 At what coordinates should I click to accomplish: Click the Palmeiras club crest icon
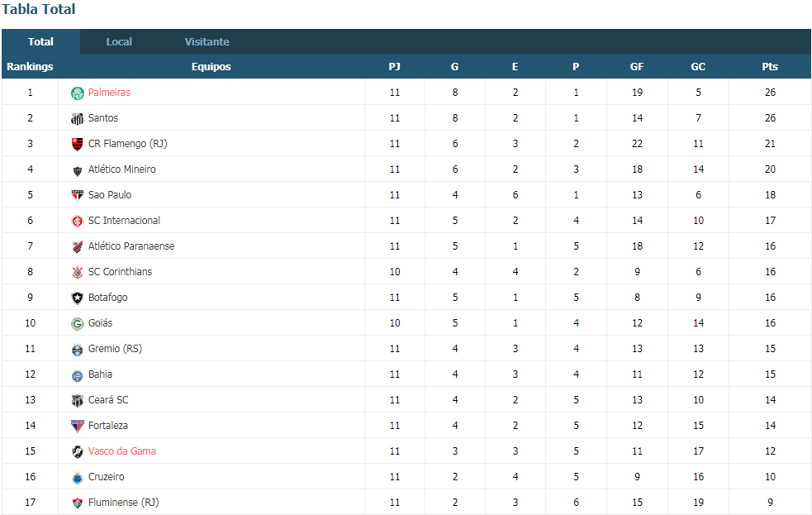77,93
